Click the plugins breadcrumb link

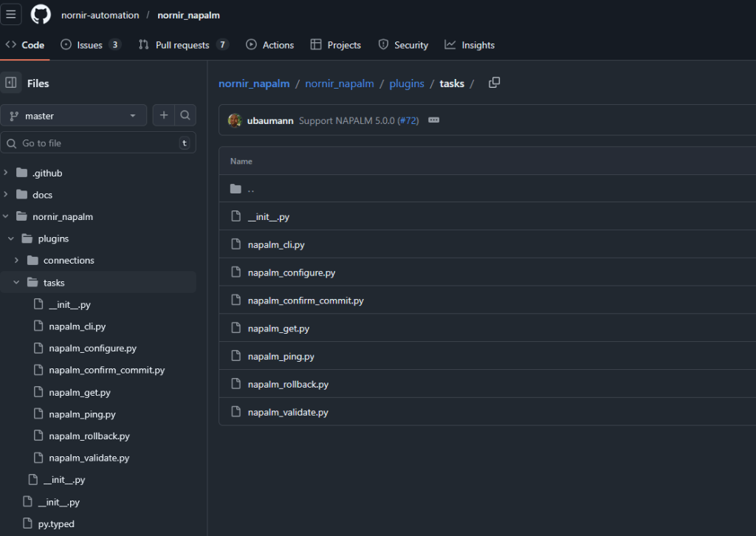coord(407,83)
